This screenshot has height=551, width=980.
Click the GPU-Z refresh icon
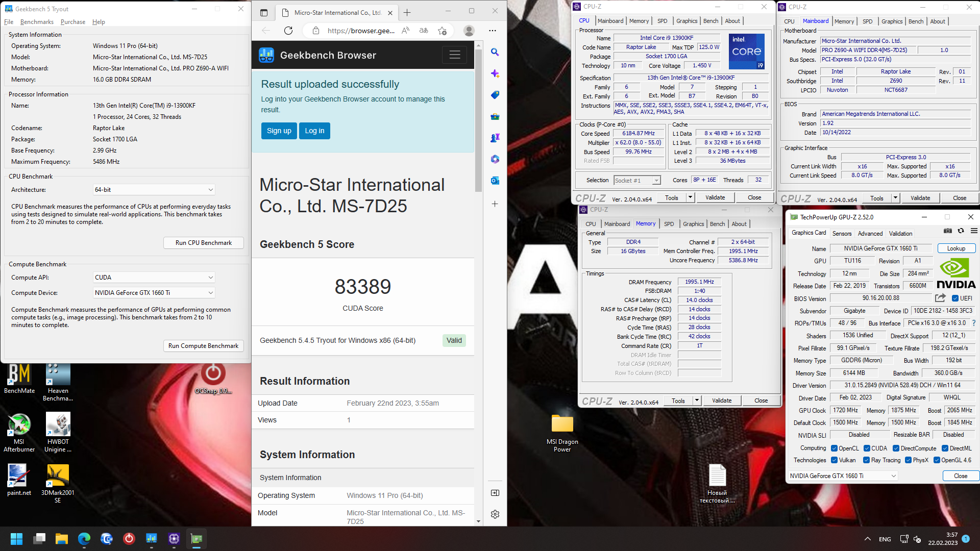point(961,231)
